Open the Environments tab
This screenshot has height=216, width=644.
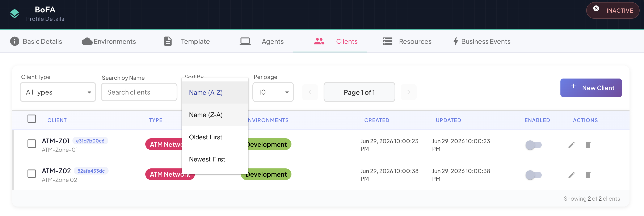pos(109,41)
